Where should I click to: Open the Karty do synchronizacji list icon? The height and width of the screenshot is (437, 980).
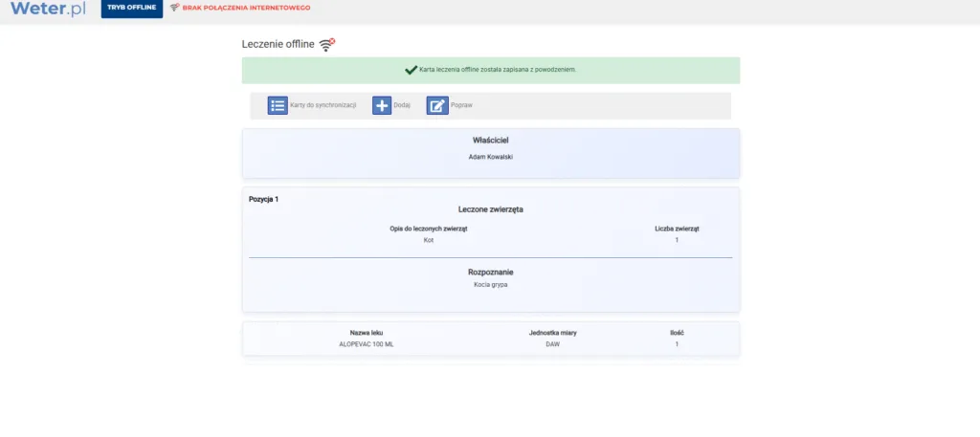[278, 105]
